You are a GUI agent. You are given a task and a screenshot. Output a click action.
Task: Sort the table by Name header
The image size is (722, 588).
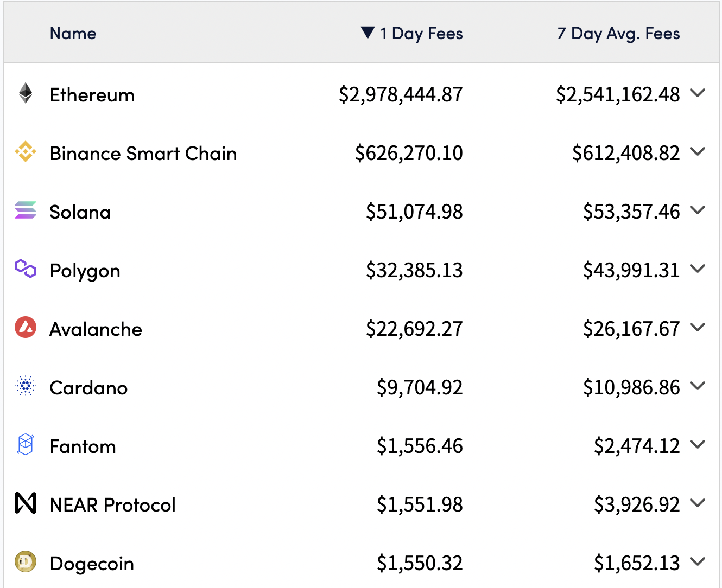click(x=73, y=34)
